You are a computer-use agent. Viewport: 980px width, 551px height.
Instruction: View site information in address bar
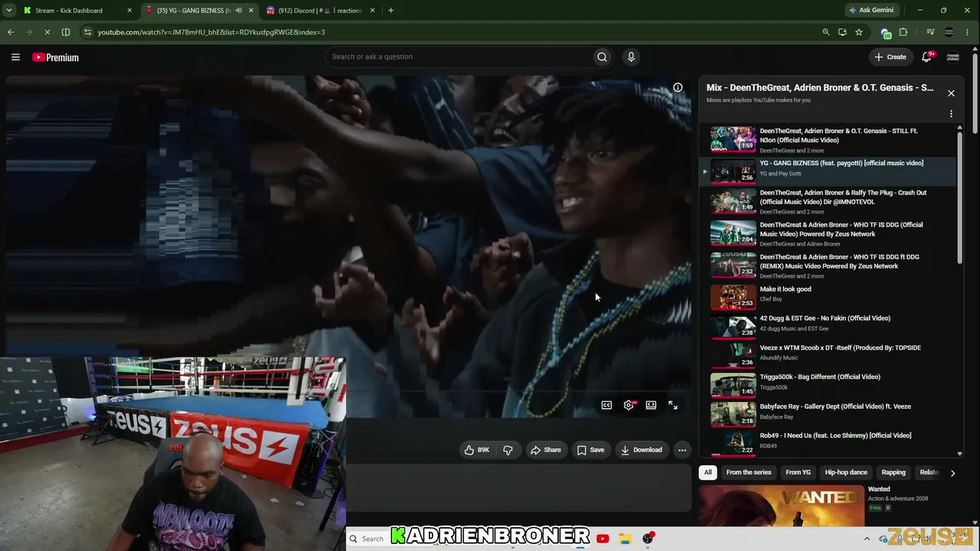coord(88,32)
